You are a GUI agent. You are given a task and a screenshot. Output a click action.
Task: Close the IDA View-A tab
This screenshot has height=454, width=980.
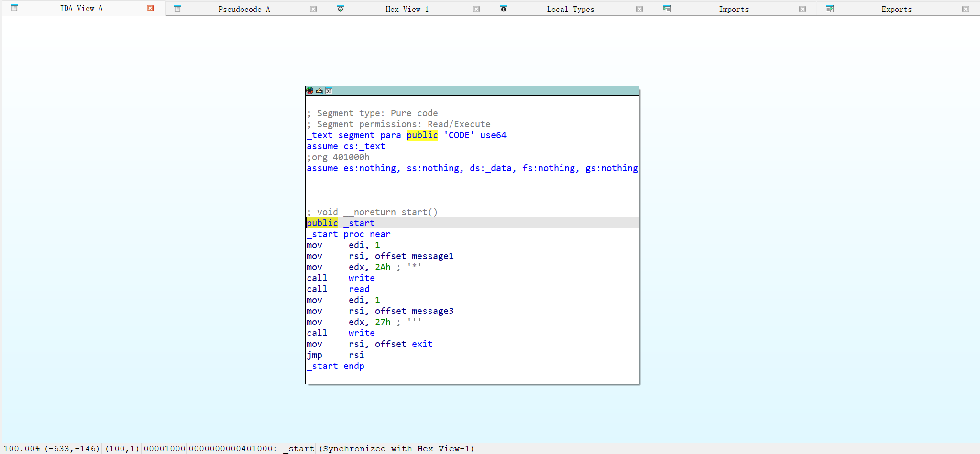point(150,8)
